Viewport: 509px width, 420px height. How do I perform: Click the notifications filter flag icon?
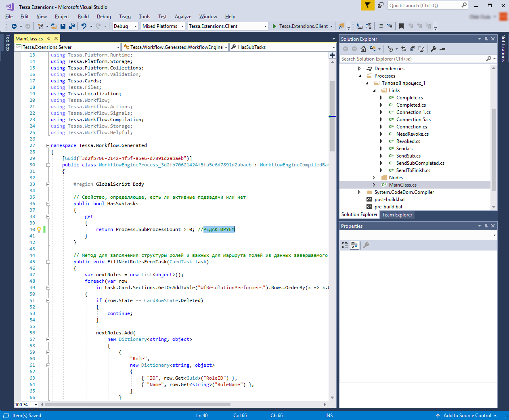367,5
